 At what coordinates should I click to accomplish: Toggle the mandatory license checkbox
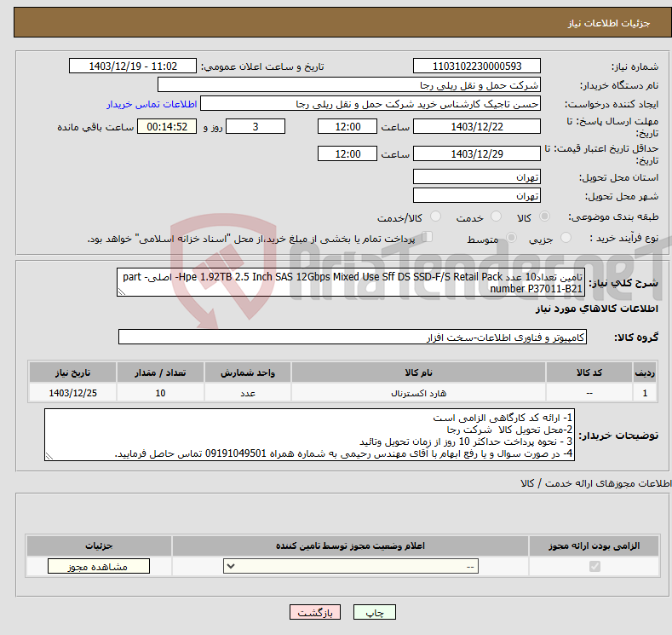click(594, 567)
